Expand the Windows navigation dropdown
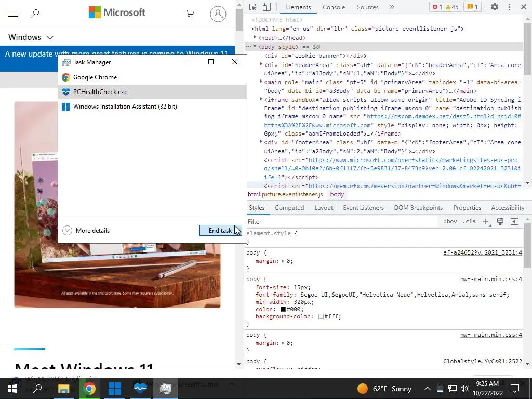532x399 pixels. pyautogui.click(x=31, y=37)
